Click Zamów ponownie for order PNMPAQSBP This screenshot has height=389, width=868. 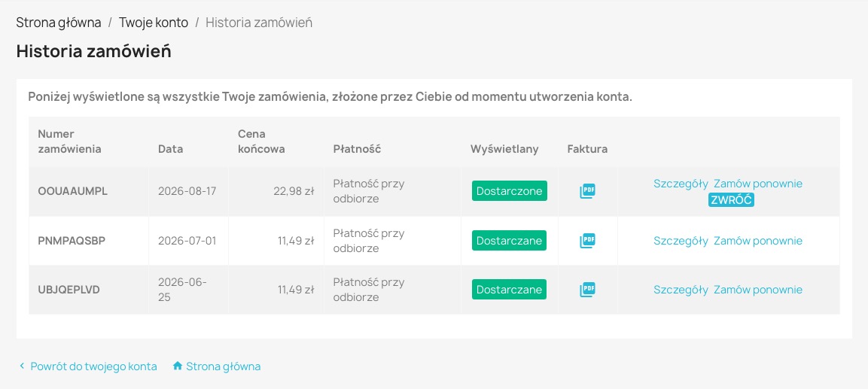click(x=758, y=241)
